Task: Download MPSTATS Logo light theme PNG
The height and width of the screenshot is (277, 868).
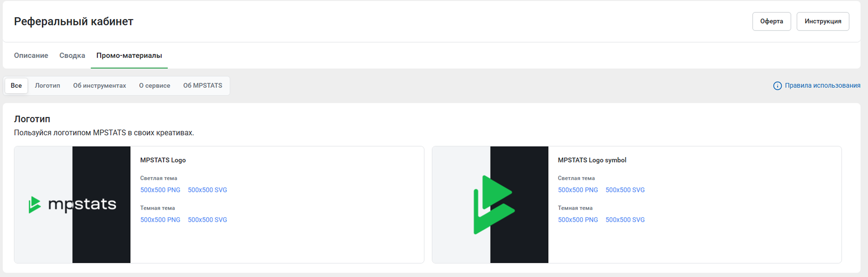Action: tap(160, 190)
